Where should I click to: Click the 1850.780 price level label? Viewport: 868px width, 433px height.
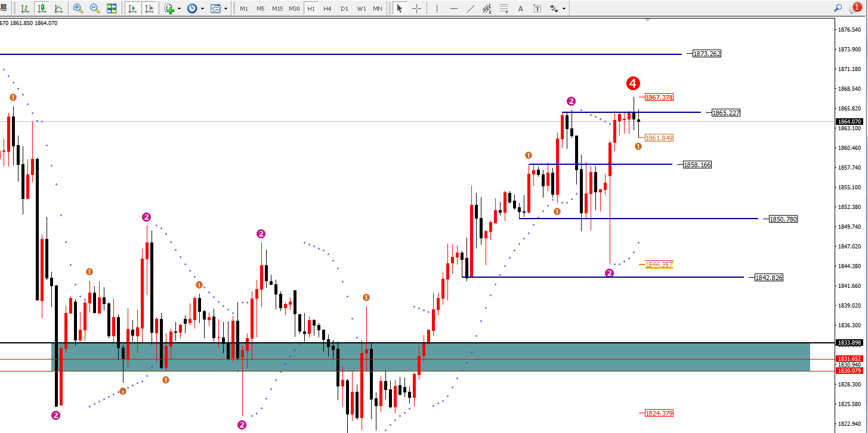pyautogui.click(x=783, y=219)
